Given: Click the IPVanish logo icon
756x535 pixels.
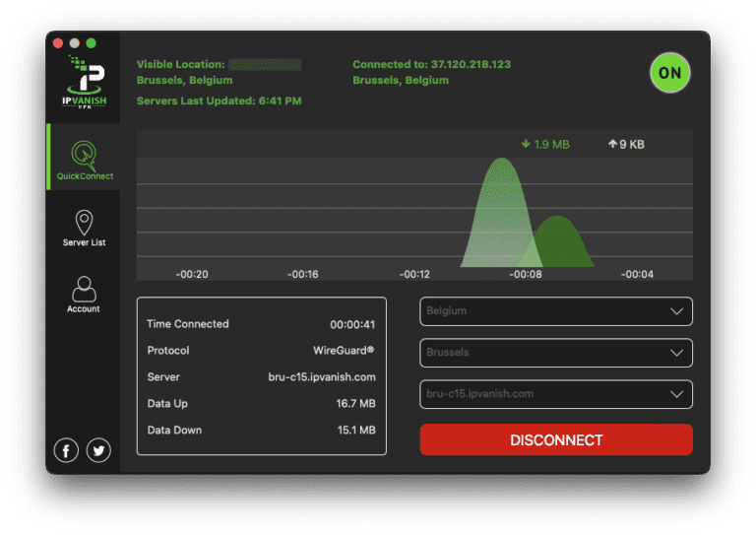Looking at the screenshot, I should [x=84, y=82].
